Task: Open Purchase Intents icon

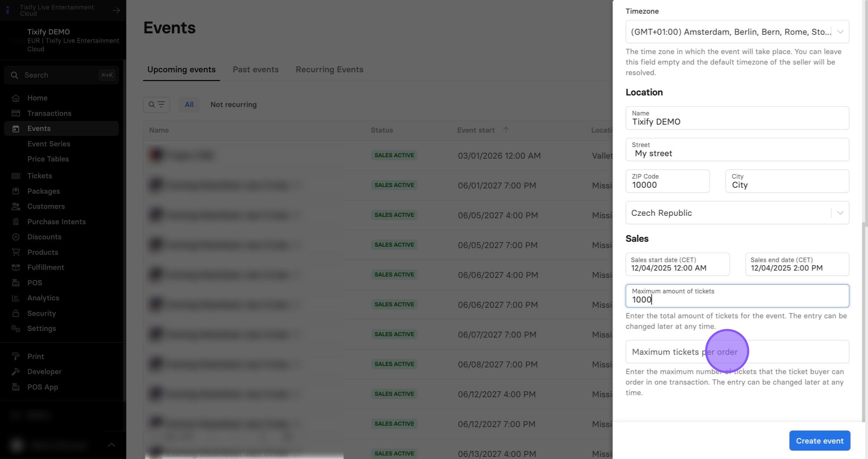Action: point(15,222)
